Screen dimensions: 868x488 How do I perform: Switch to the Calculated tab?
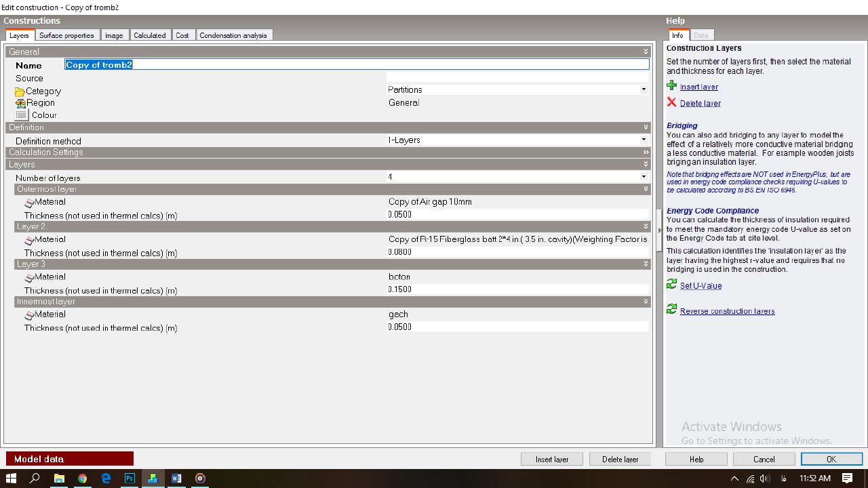coord(149,35)
